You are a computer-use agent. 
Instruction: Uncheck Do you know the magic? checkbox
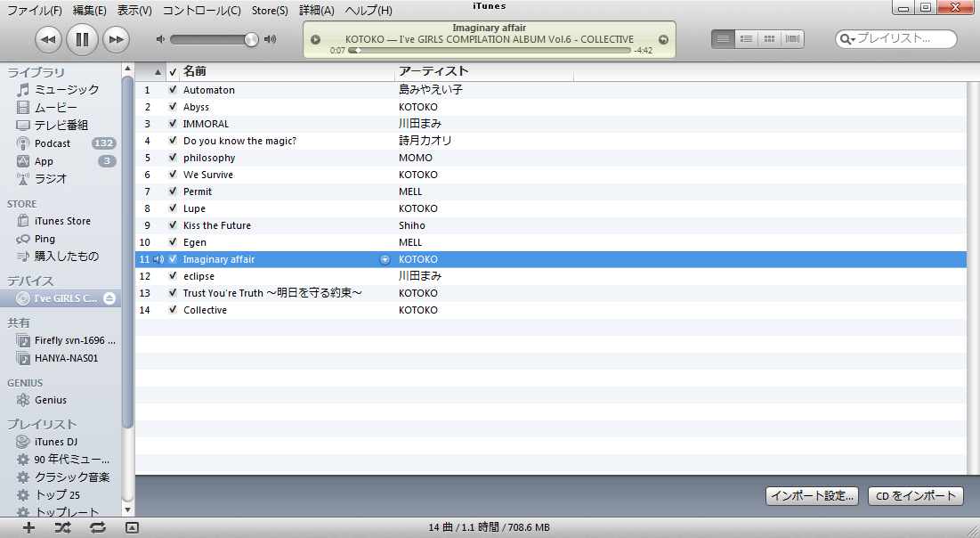point(173,140)
